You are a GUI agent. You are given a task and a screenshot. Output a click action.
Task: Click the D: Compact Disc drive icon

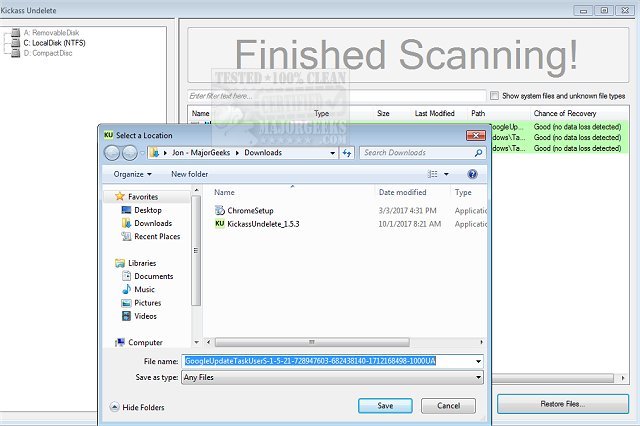[16, 53]
